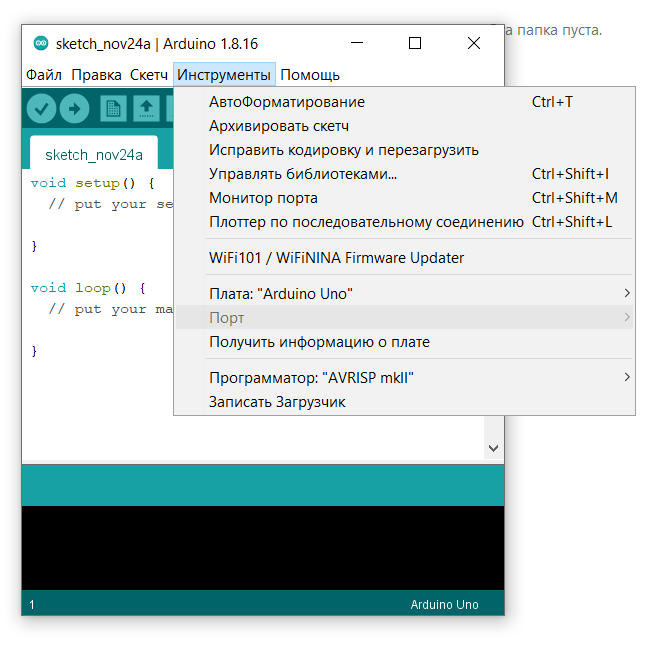
Task: Select Архивировать скетч
Action: [404, 126]
